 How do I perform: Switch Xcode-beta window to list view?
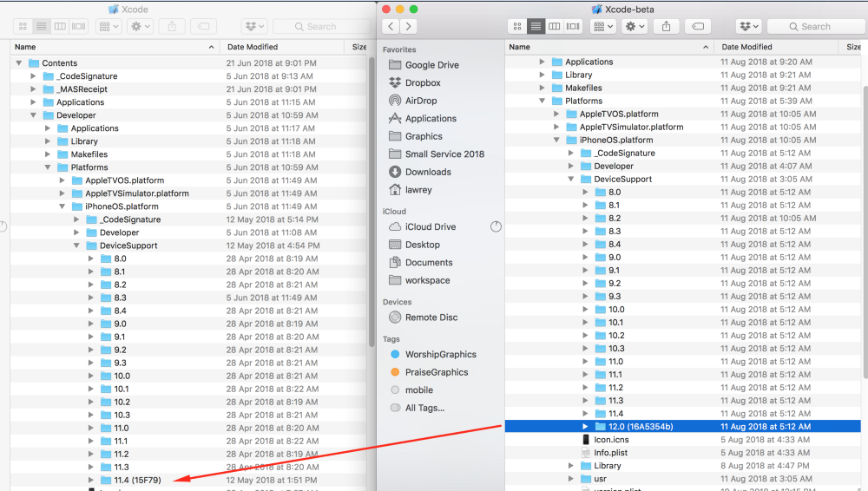[x=536, y=26]
